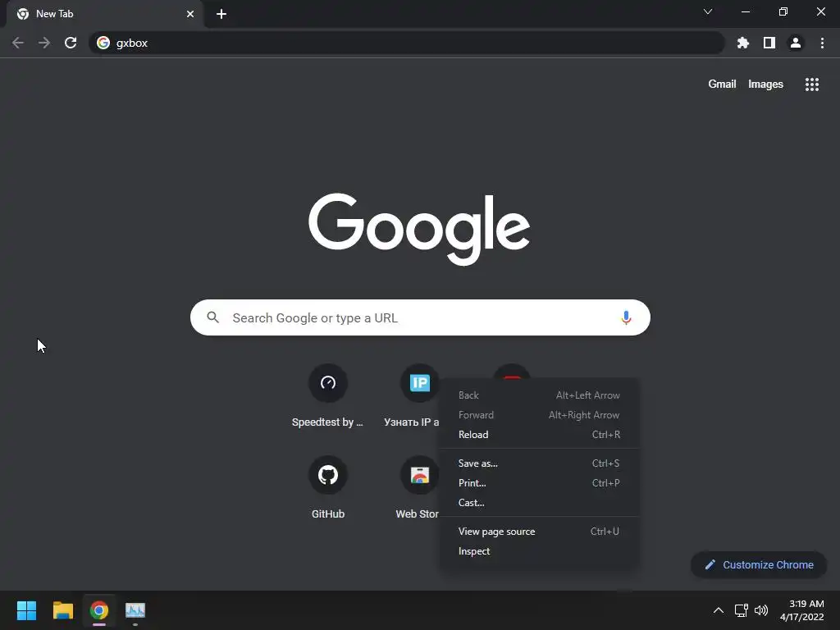Click the Chrome taskbar icon
This screenshot has width=840, height=630.
click(99, 610)
